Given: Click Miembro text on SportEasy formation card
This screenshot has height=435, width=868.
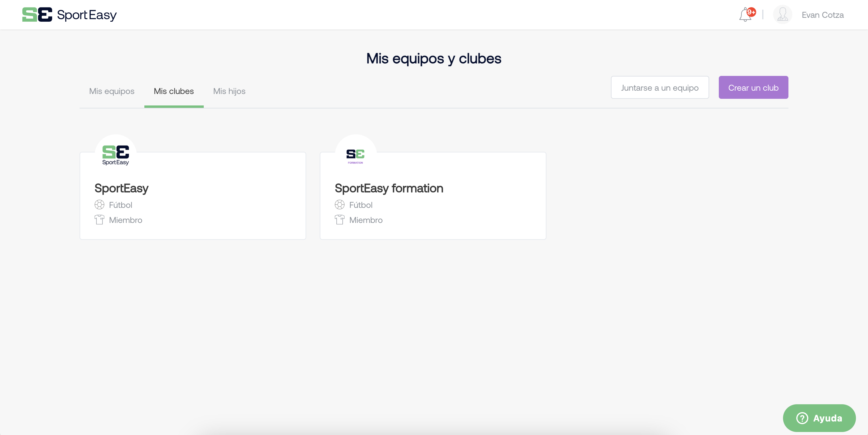Looking at the screenshot, I should 366,220.
